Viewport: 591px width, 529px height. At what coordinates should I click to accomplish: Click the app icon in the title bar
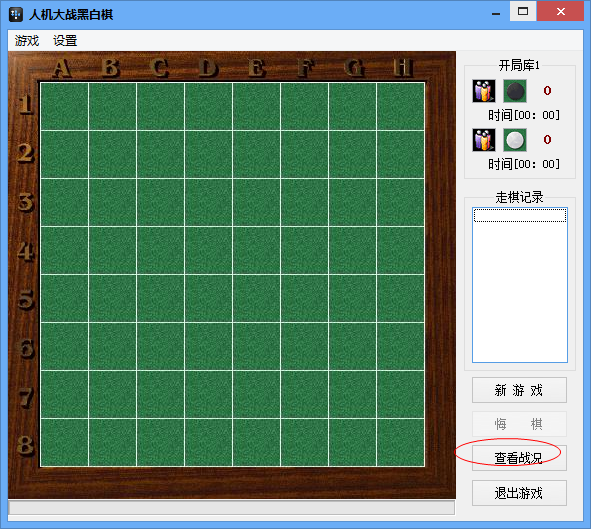pos(16,15)
